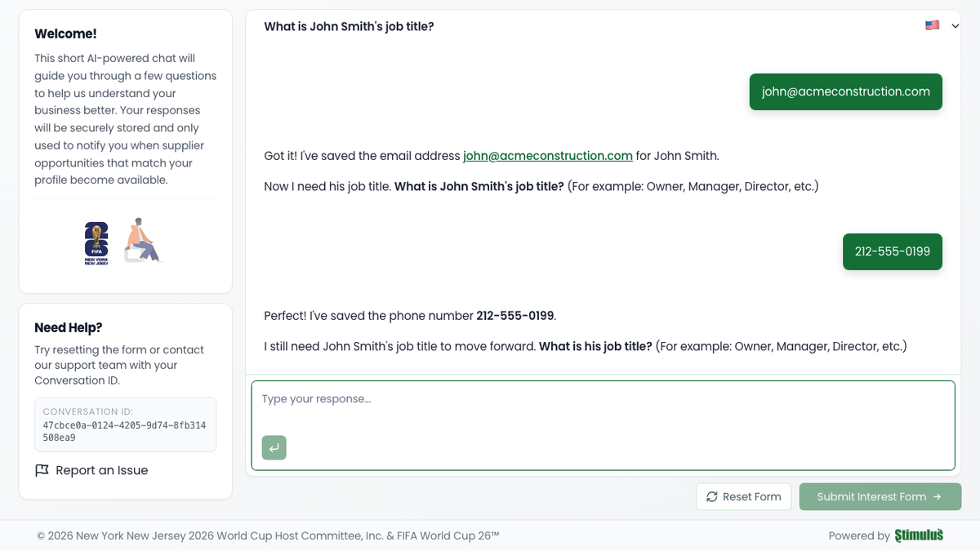
Task: Click the Powered by footer text
Action: click(x=857, y=535)
